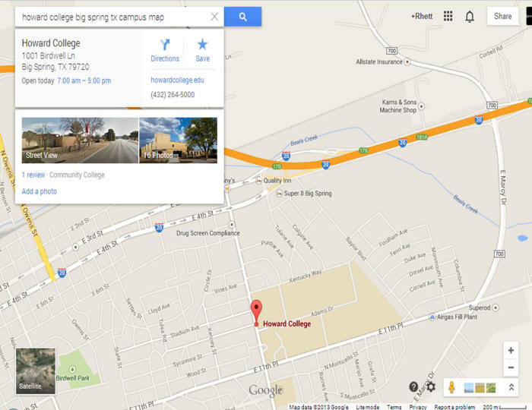
Task: Clear the search box with the X
Action: [214, 17]
